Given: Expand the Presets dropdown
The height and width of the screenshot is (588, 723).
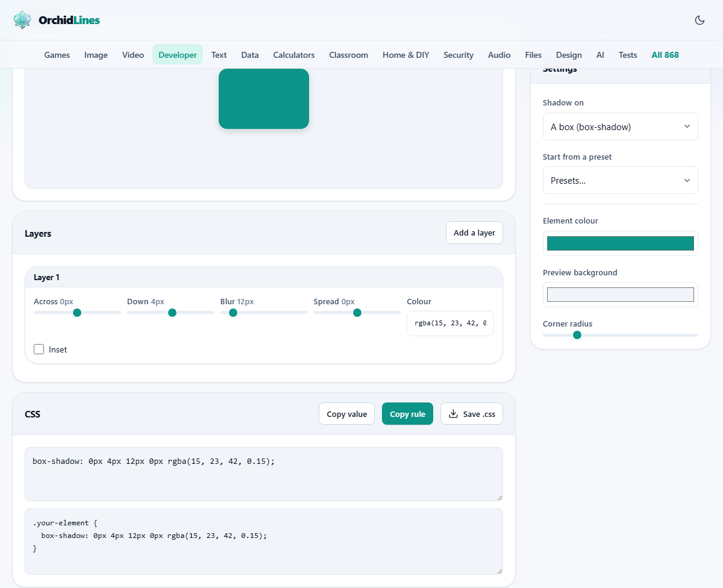Looking at the screenshot, I should 620,180.
